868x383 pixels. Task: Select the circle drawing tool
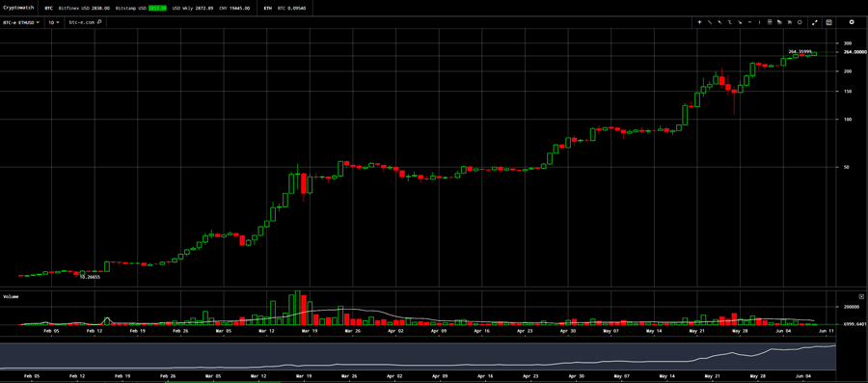pos(800,22)
